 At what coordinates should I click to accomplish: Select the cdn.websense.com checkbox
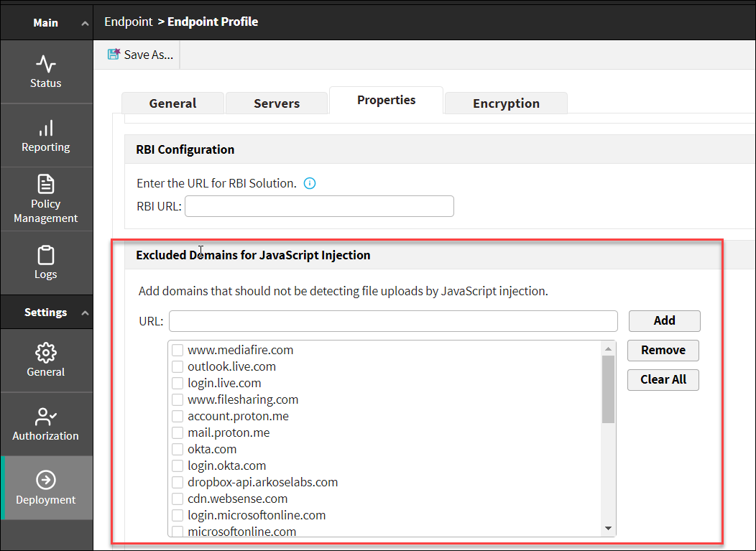[x=177, y=499]
